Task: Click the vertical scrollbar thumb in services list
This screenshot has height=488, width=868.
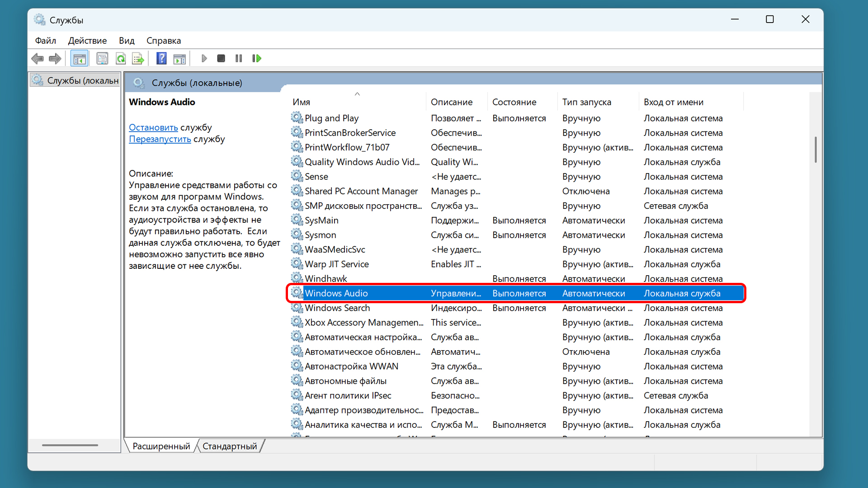Action: coord(816,149)
